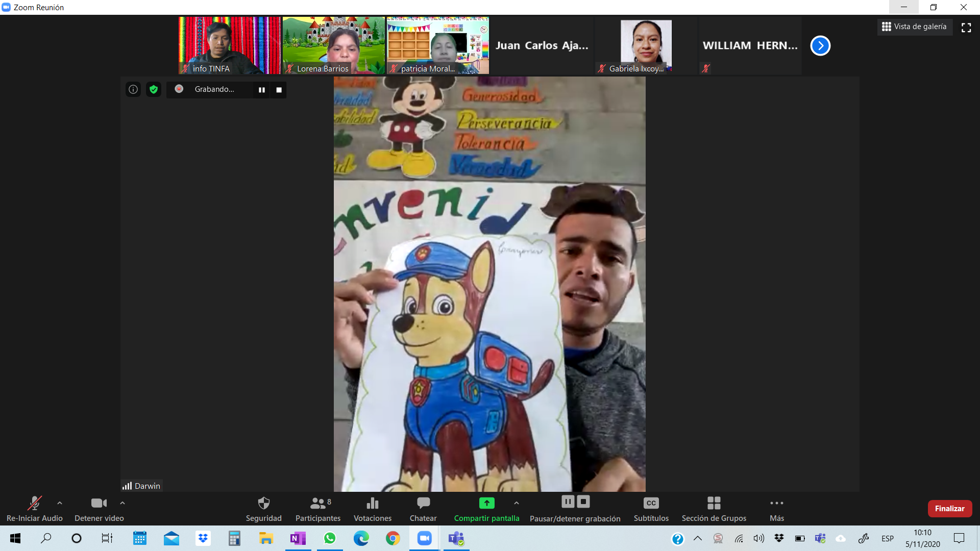
Task: Stop the recording with square button
Action: (x=279, y=90)
